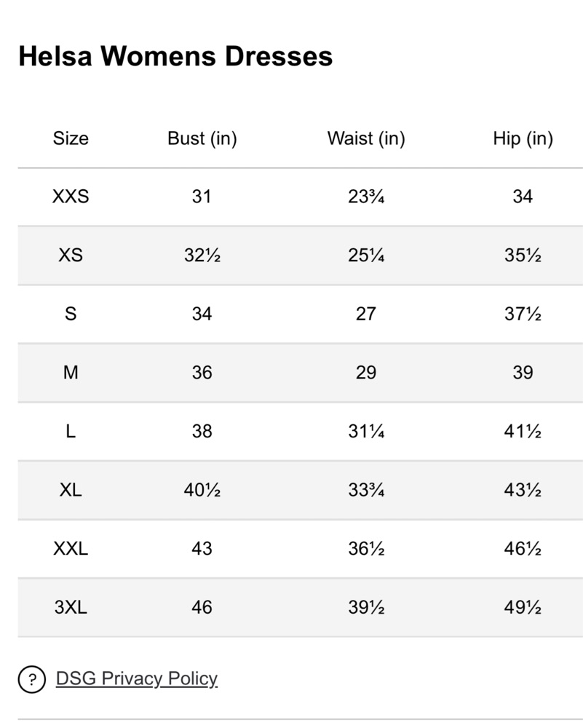This screenshot has width=583, height=728.
Task: Click the M bust value 36
Action: click(202, 372)
